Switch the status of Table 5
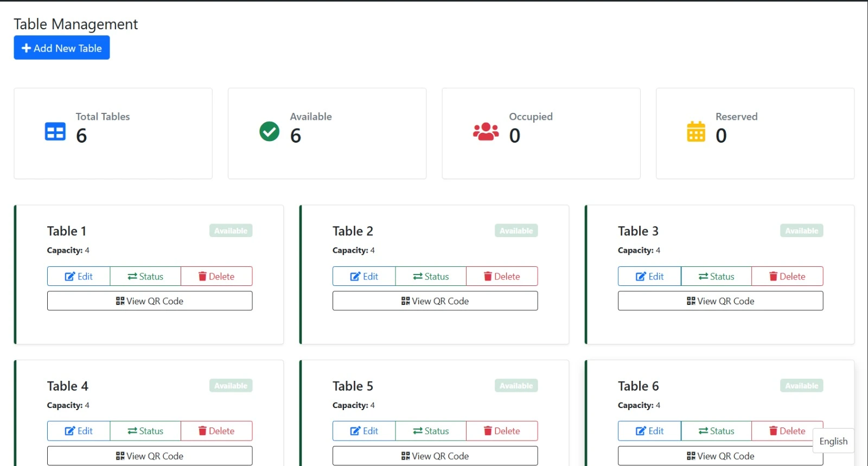The height and width of the screenshot is (466, 868). pos(431,431)
